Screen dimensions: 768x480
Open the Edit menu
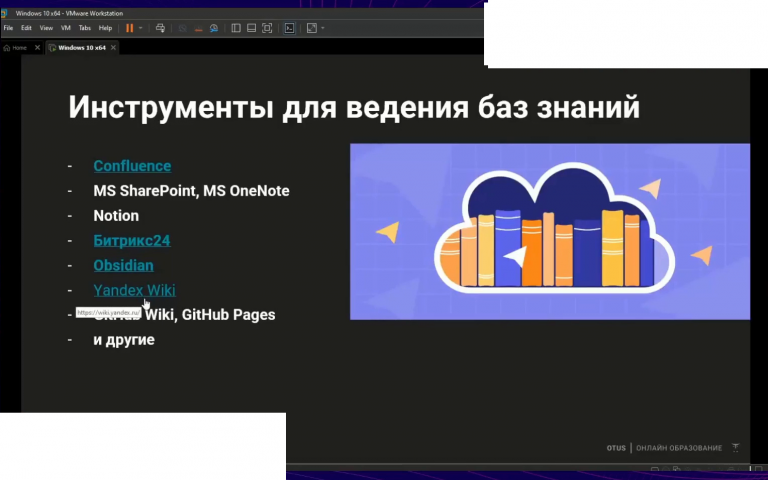[26, 28]
